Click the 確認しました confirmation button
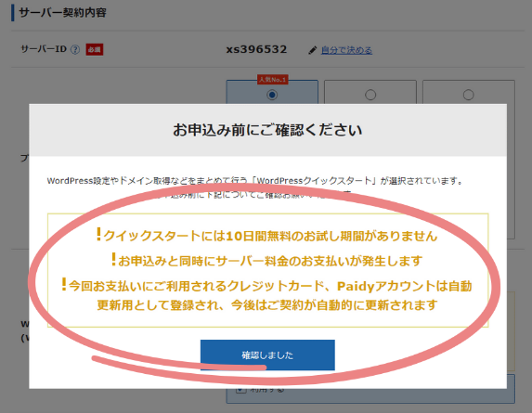The image size is (532, 413). tap(267, 355)
